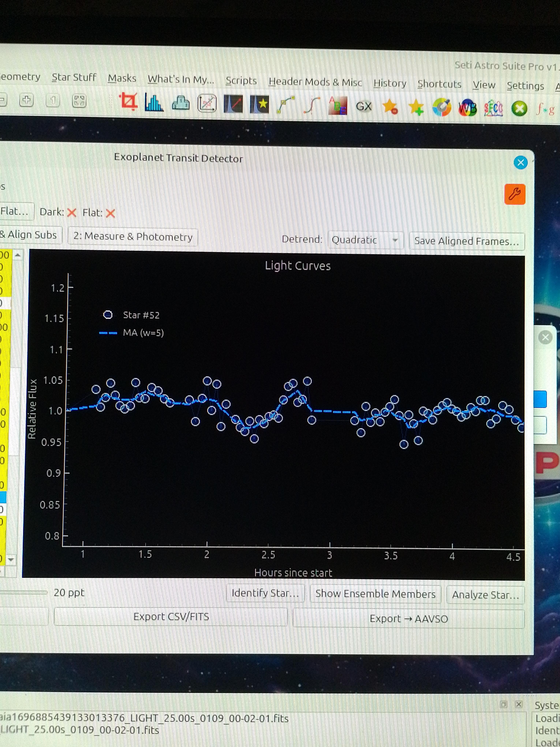Open the WB white balance icon

pyautogui.click(x=468, y=108)
